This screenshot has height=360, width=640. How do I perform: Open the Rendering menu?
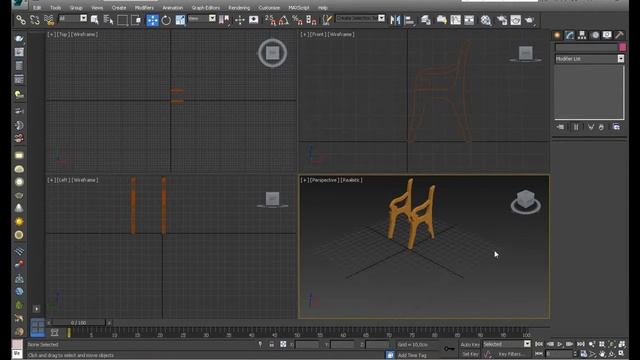click(239, 8)
